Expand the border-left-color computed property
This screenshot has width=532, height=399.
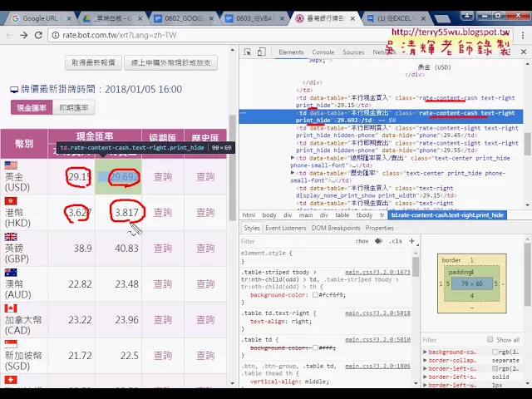[x=425, y=368]
